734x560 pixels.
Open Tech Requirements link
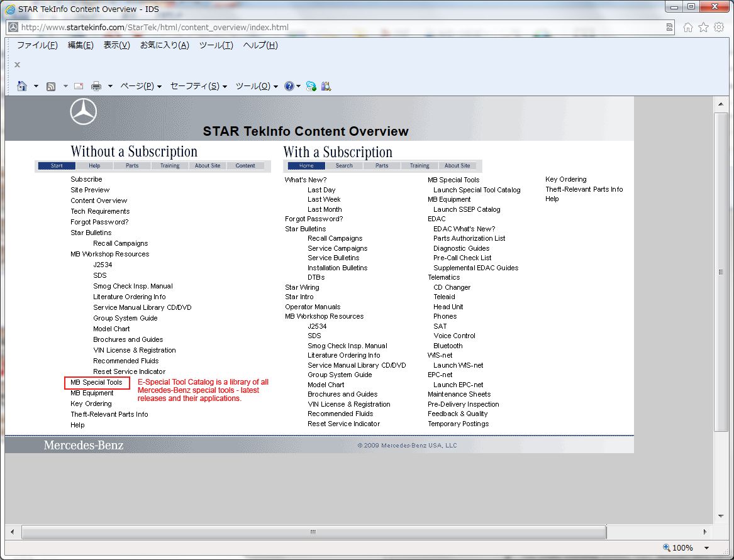coord(100,211)
